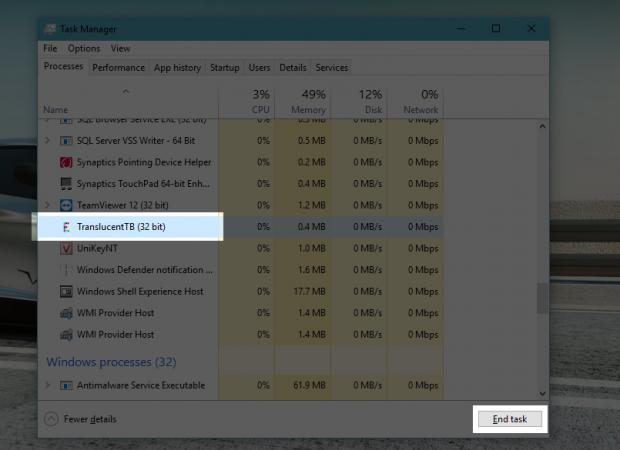
Task: Click the SQL Server VSS Writer icon
Action: 67,140
